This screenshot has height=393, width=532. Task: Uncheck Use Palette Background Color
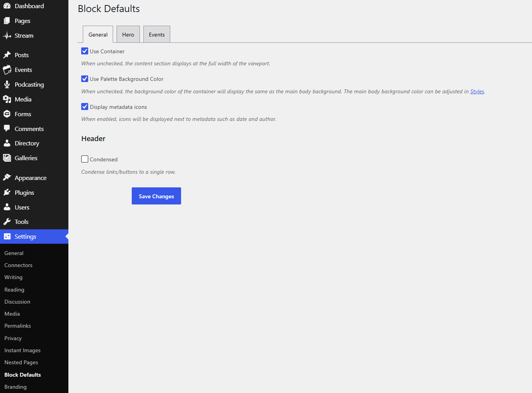point(85,79)
